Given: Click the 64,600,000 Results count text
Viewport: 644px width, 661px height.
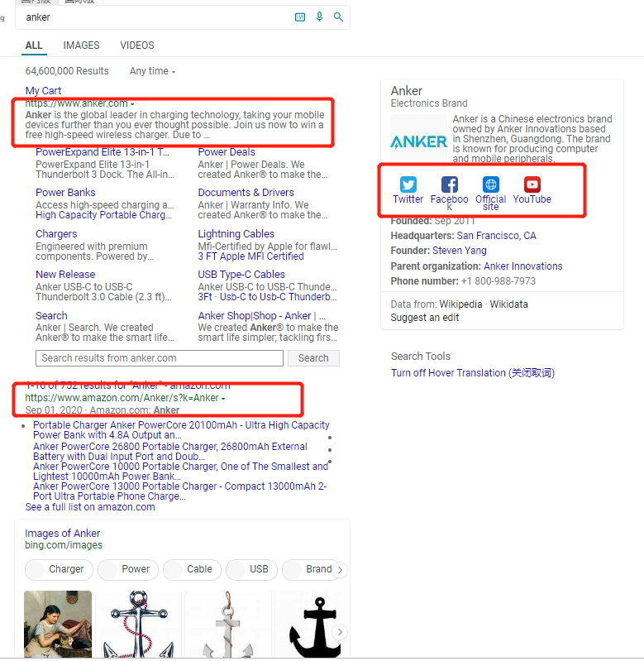Looking at the screenshot, I should click(x=67, y=71).
